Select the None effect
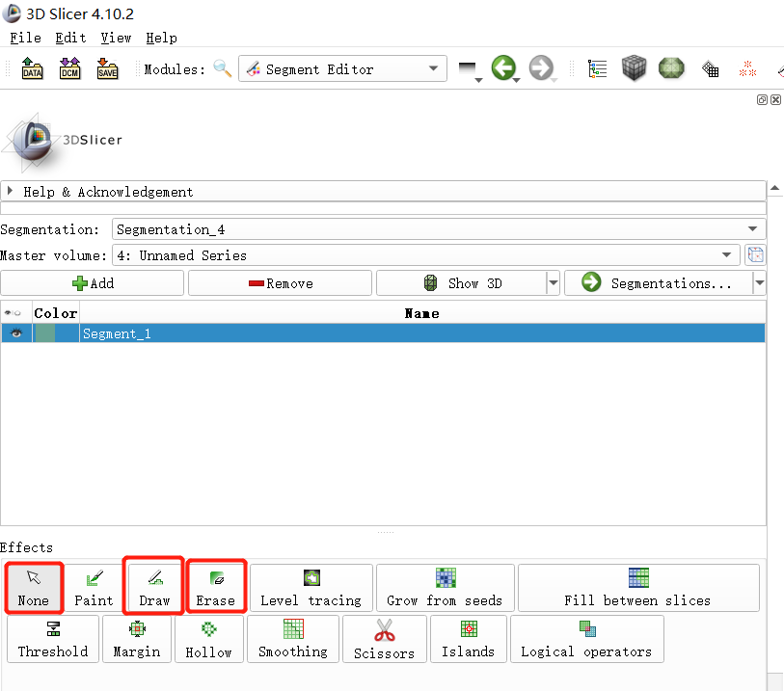 coord(34,588)
